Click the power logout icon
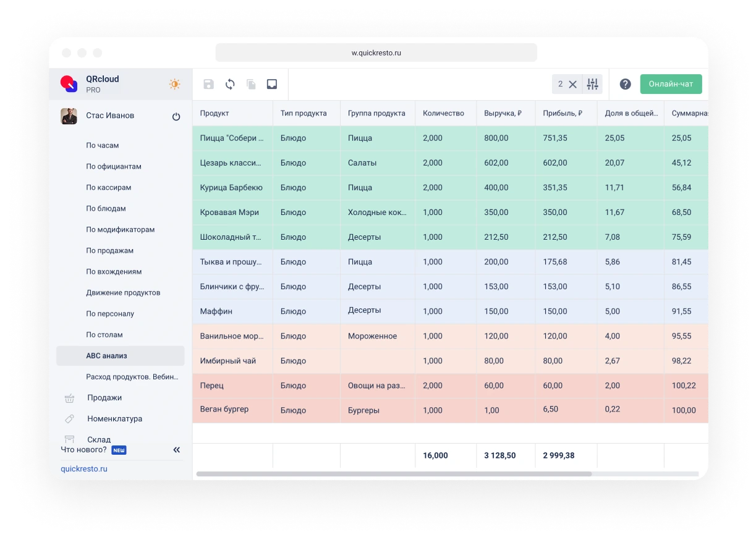This screenshot has width=756, height=540. click(x=176, y=116)
